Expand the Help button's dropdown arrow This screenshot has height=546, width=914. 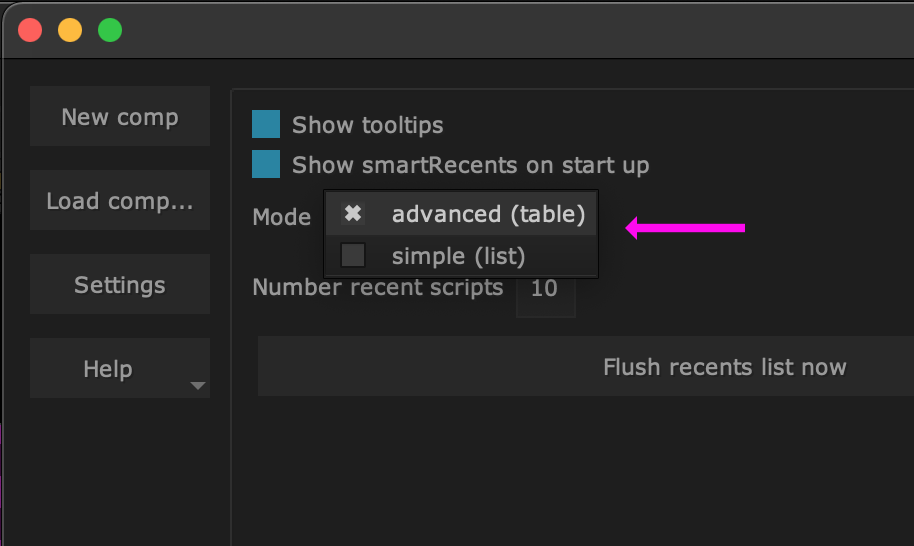[x=198, y=386]
